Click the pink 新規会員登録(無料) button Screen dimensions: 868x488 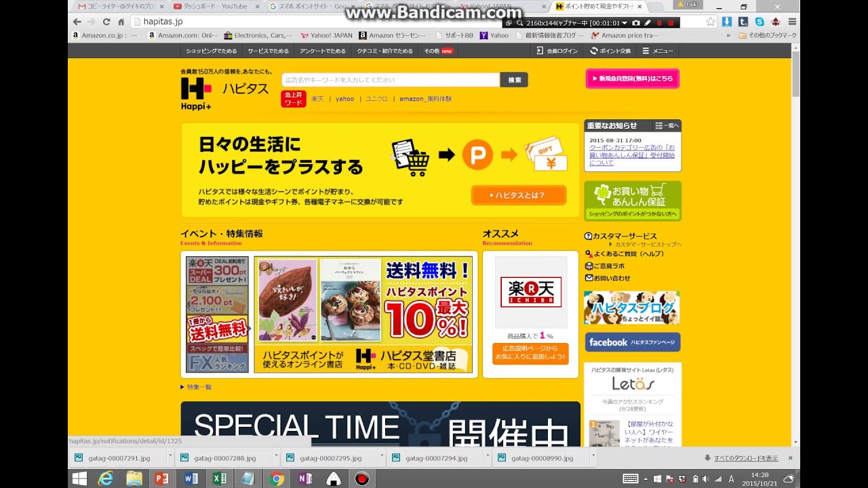(633, 79)
